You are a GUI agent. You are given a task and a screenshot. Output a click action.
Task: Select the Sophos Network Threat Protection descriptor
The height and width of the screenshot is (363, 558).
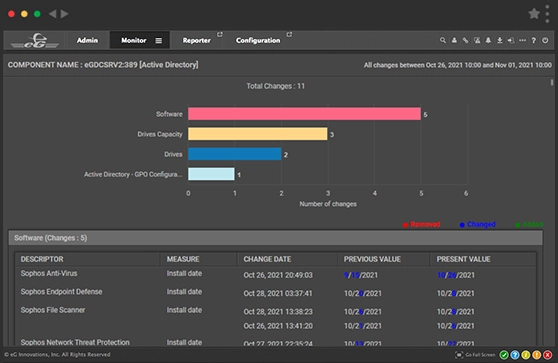[x=75, y=342]
